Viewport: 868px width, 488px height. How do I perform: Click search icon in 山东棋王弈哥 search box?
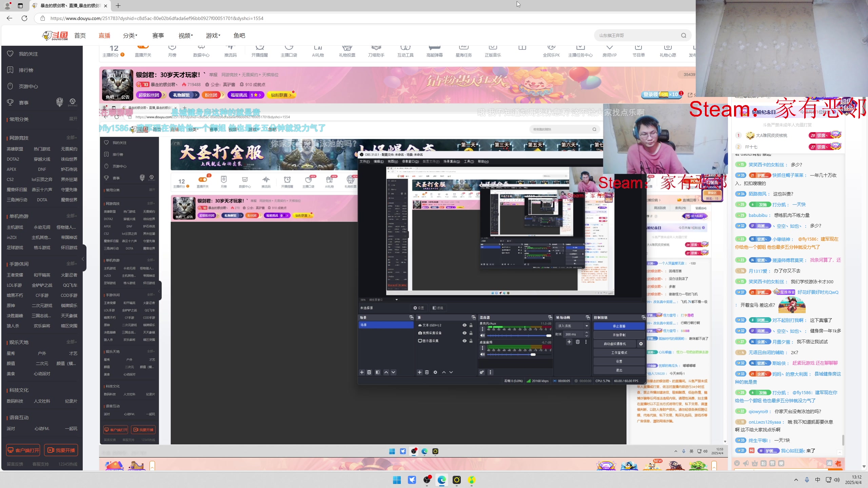pos(684,35)
